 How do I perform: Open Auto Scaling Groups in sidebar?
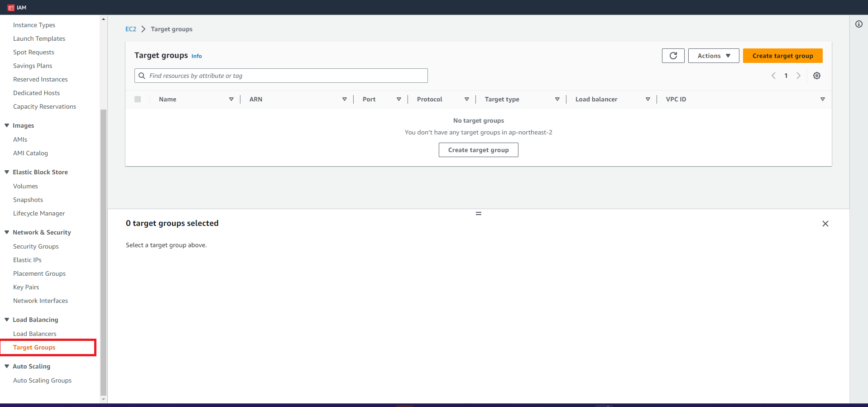(42, 380)
